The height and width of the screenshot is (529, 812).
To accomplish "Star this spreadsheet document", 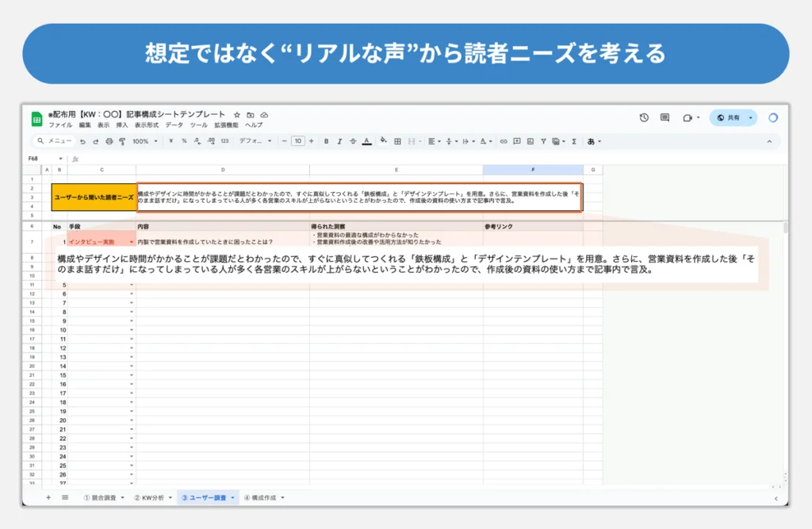I will point(236,115).
